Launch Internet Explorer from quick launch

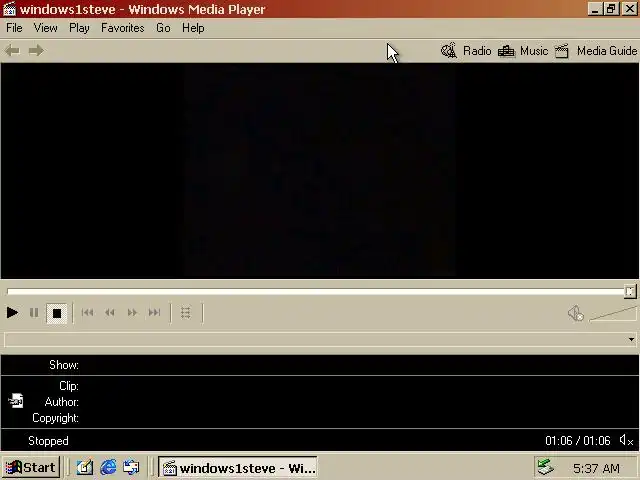[108, 467]
